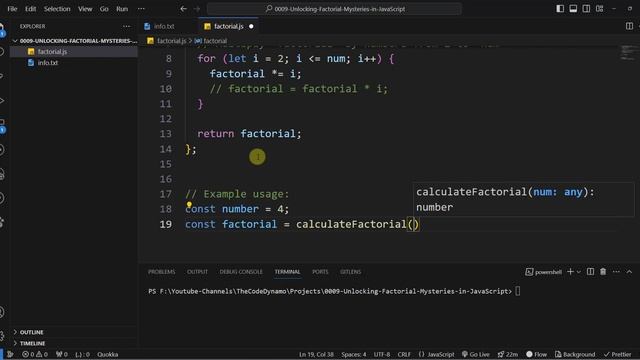Open the Edit menu
The height and width of the screenshot is (360, 640).
pos(30,9)
